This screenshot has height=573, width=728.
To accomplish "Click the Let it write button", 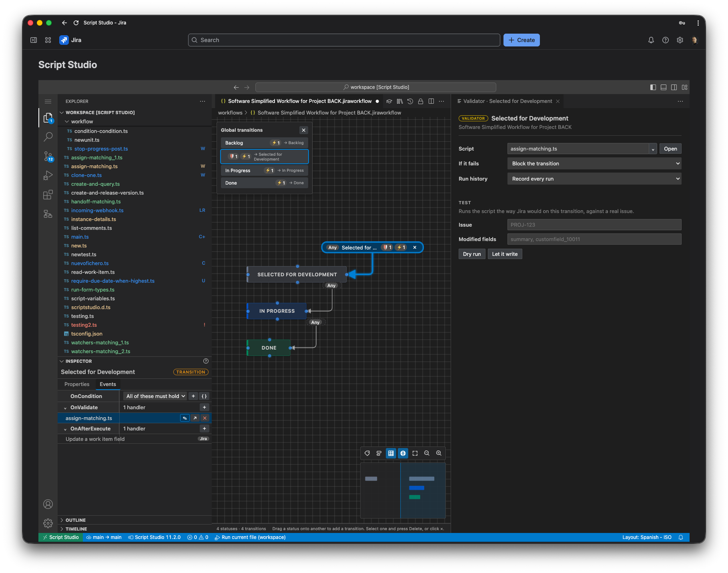I will 505,254.
